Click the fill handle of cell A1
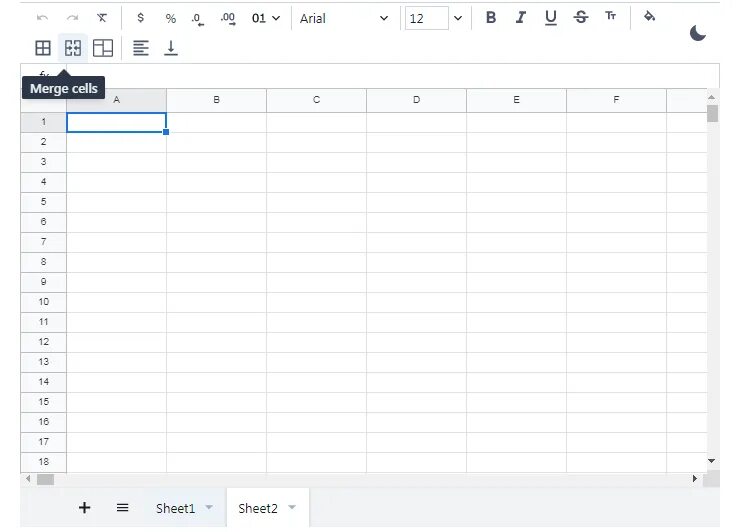This screenshot has height=532, width=736. pos(166,132)
